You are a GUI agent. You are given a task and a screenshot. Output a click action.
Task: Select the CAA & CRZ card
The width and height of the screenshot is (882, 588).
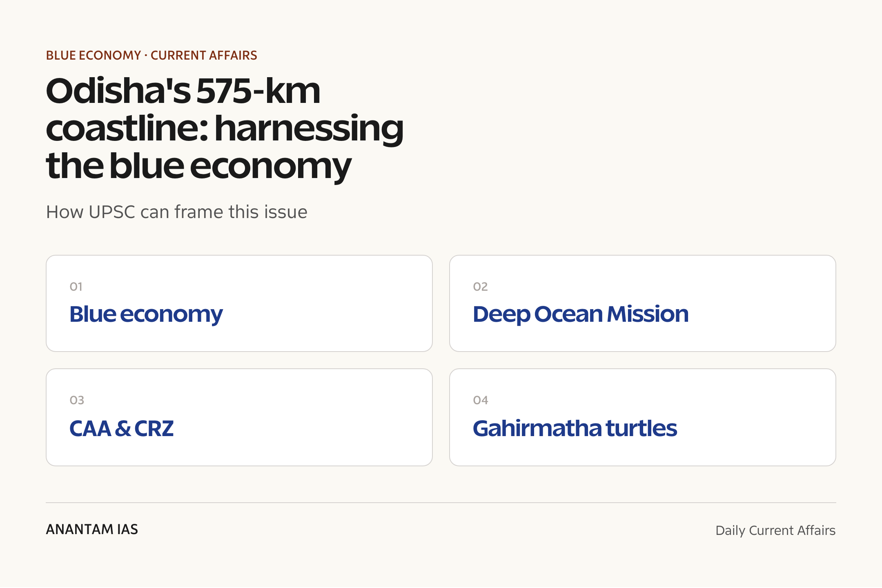click(x=239, y=417)
